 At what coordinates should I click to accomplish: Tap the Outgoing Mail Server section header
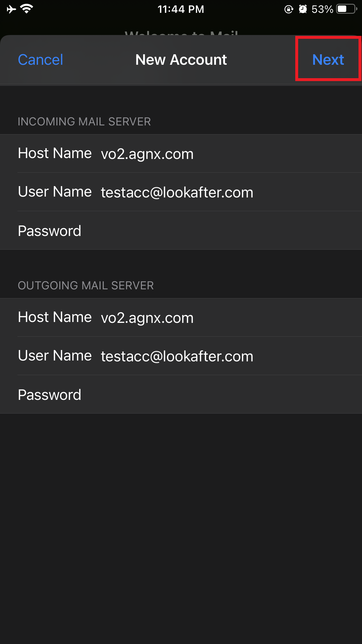[x=86, y=286]
